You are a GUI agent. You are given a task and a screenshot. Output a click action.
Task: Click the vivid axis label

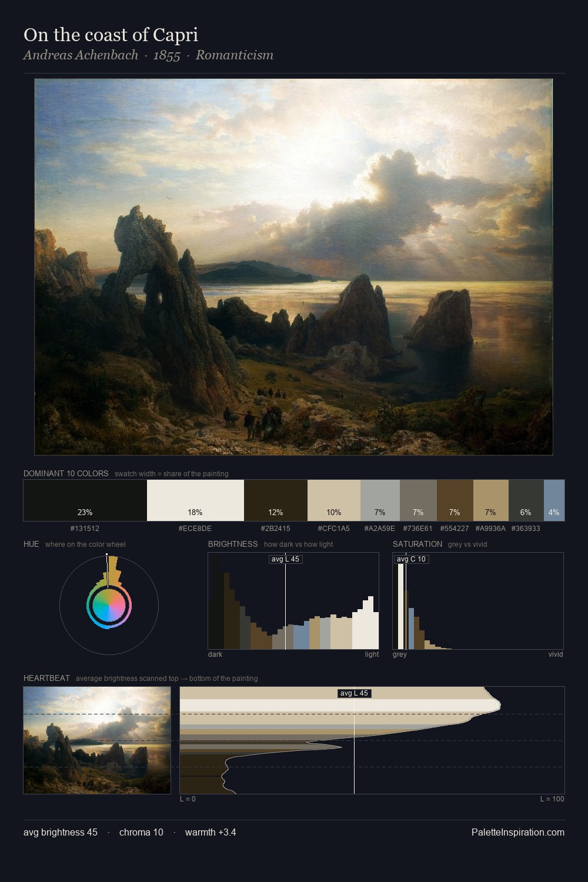(556, 654)
